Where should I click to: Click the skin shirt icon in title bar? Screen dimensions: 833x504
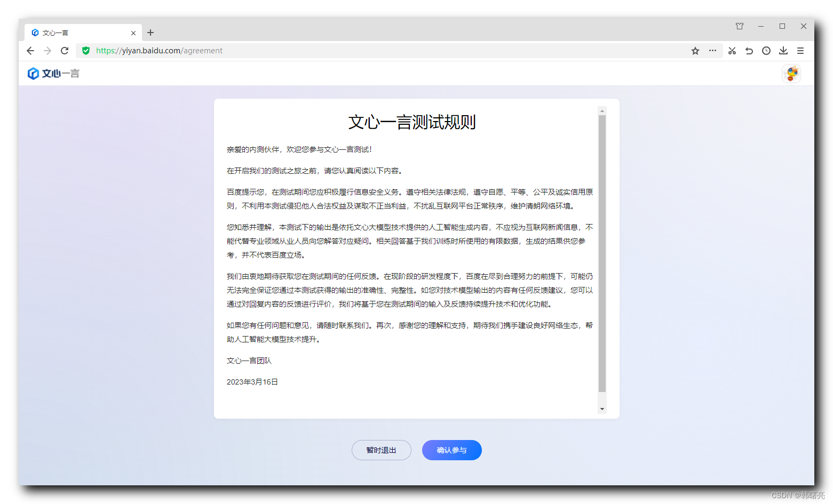(x=740, y=26)
